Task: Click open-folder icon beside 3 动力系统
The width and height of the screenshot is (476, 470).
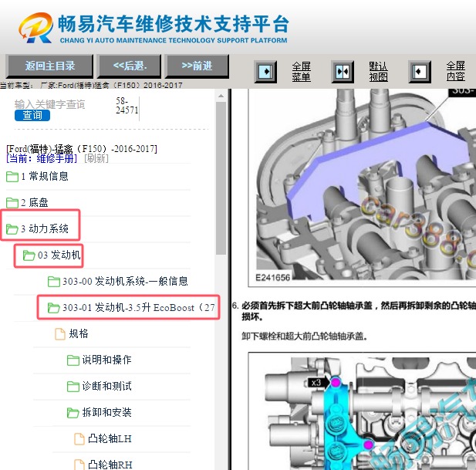Action: [12, 229]
